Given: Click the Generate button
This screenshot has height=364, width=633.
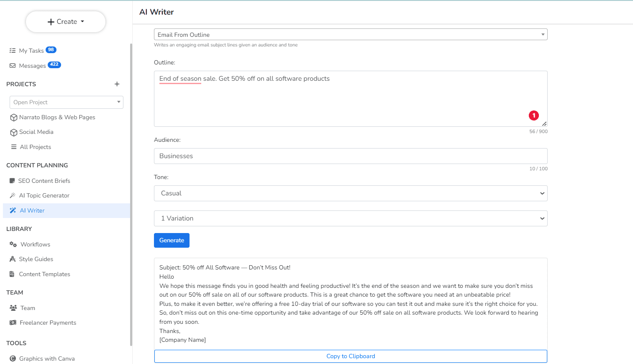Looking at the screenshot, I should tap(172, 240).
